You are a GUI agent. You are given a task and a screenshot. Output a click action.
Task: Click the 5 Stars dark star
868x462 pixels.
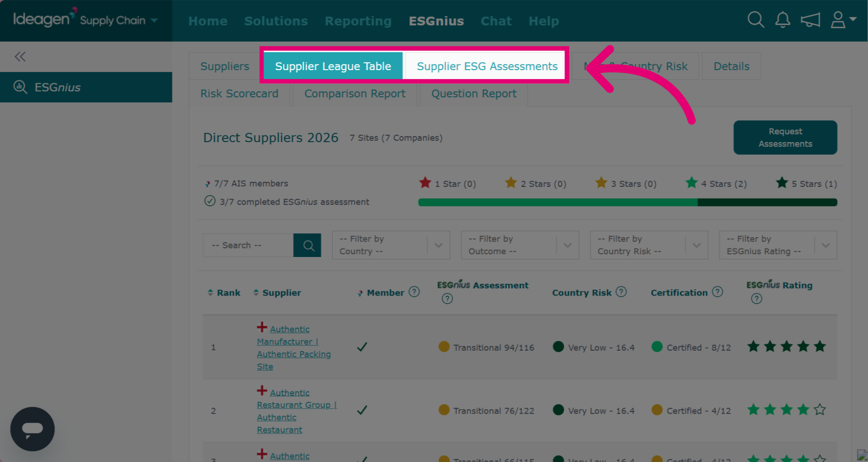pos(782,182)
